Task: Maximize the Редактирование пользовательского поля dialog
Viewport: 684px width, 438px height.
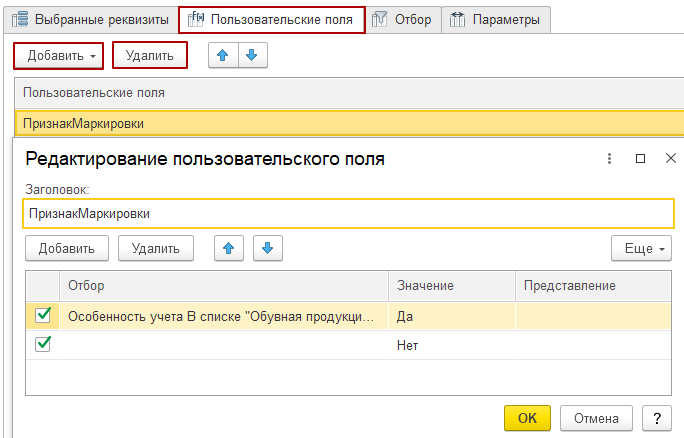Action: click(x=640, y=158)
